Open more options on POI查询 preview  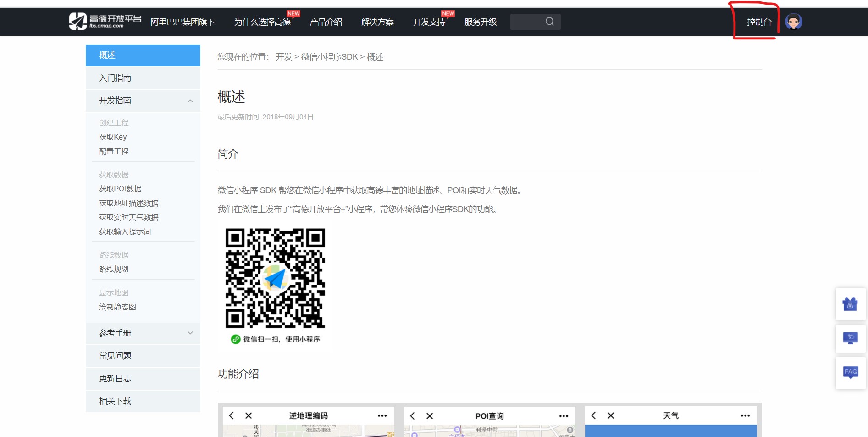564,416
